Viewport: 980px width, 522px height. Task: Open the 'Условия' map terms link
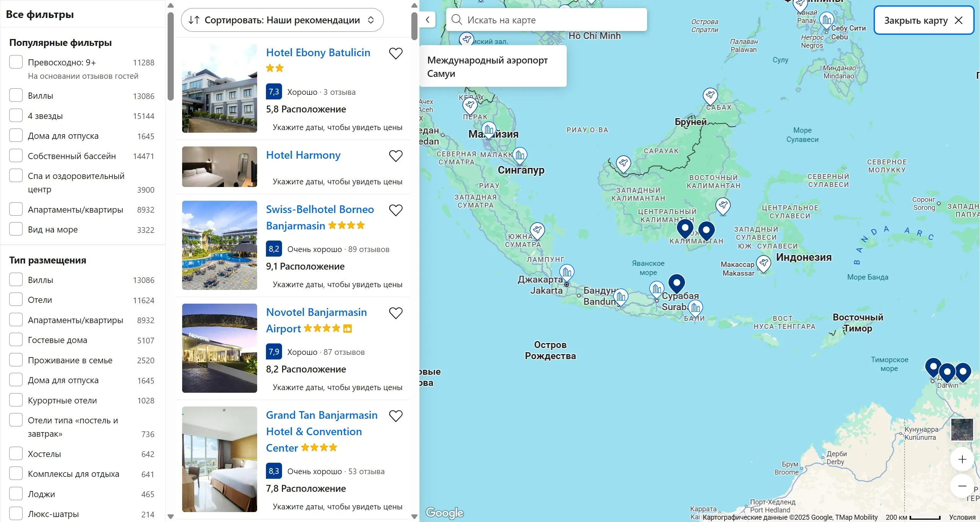[962, 517]
